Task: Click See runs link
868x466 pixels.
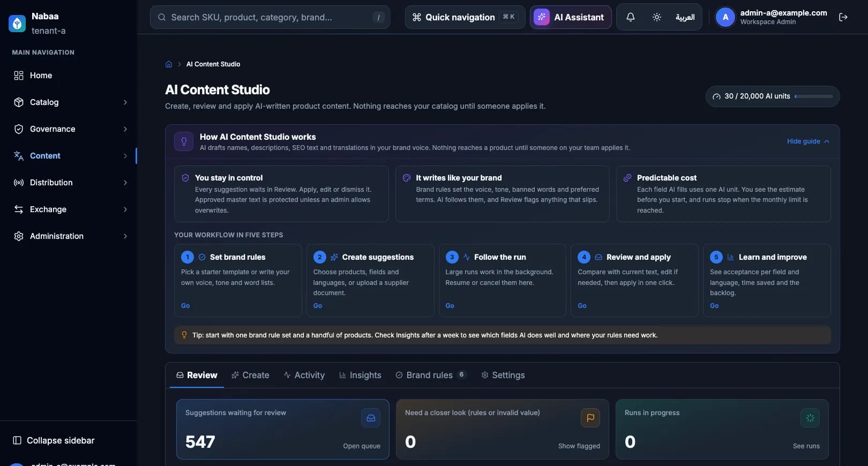Action: point(806,446)
